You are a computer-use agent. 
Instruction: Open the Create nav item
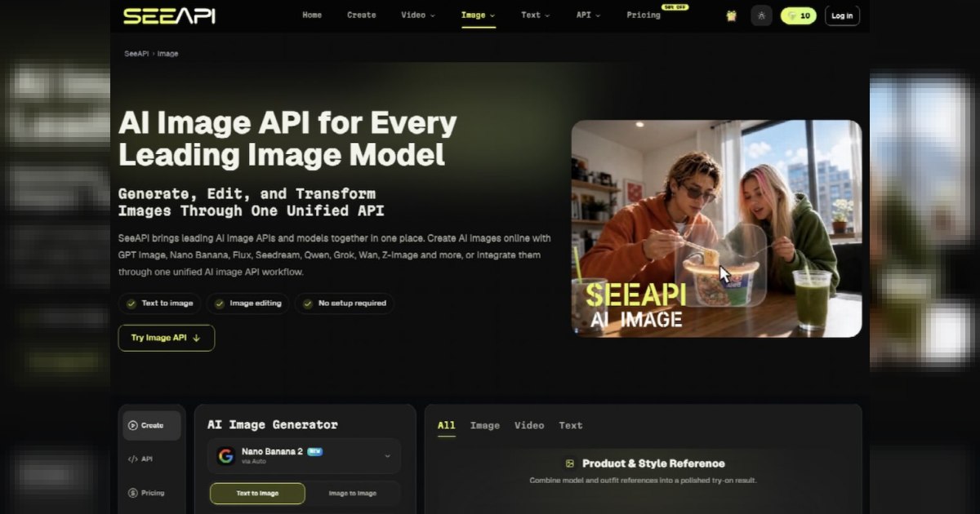362,15
